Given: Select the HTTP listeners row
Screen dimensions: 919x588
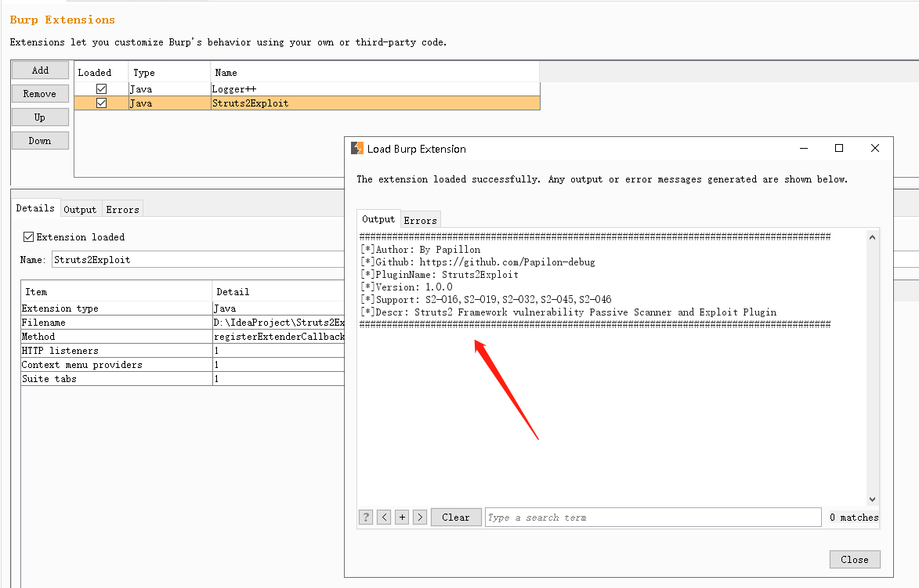Looking at the screenshot, I should (183, 350).
